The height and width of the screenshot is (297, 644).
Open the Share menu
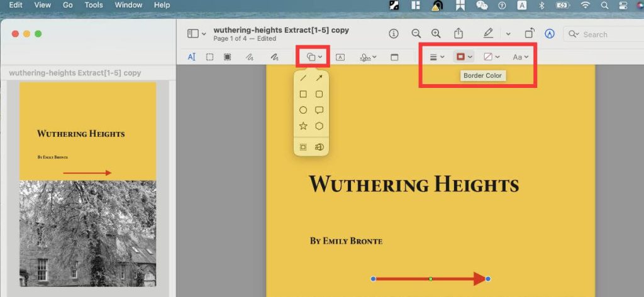tap(458, 34)
